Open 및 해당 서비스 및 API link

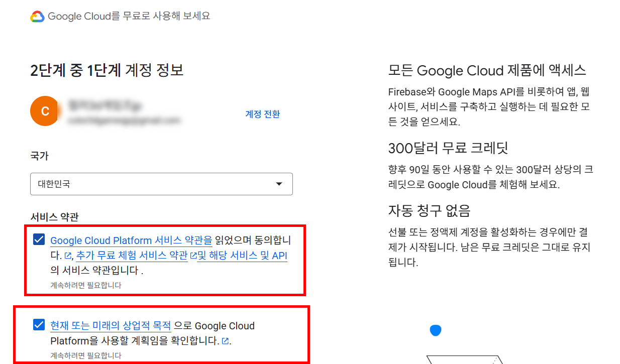pos(242,256)
